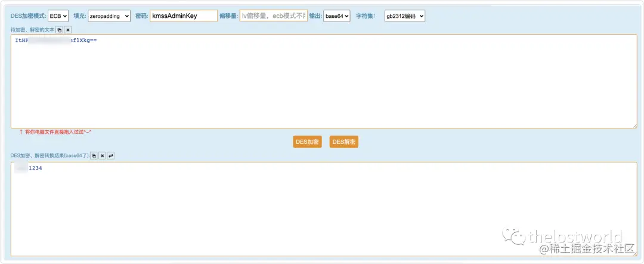Copy the DES转换结果 output text

[x=94, y=155]
